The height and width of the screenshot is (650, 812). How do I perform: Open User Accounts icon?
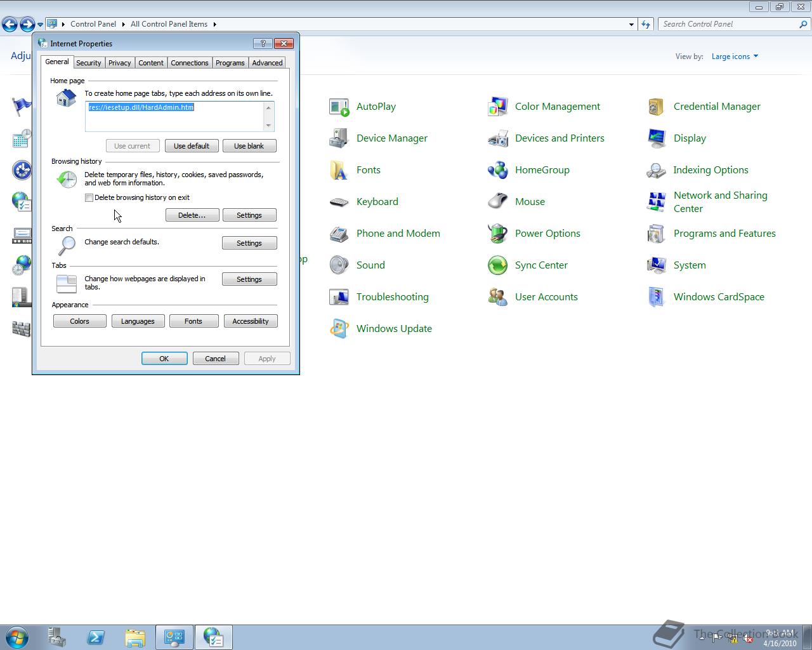(x=498, y=297)
